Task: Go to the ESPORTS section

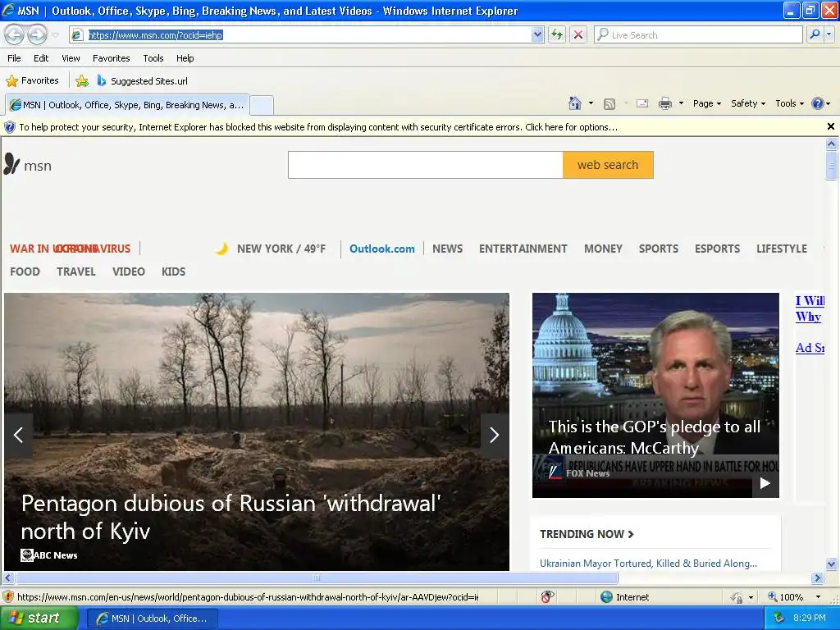Action: pyautogui.click(x=717, y=249)
